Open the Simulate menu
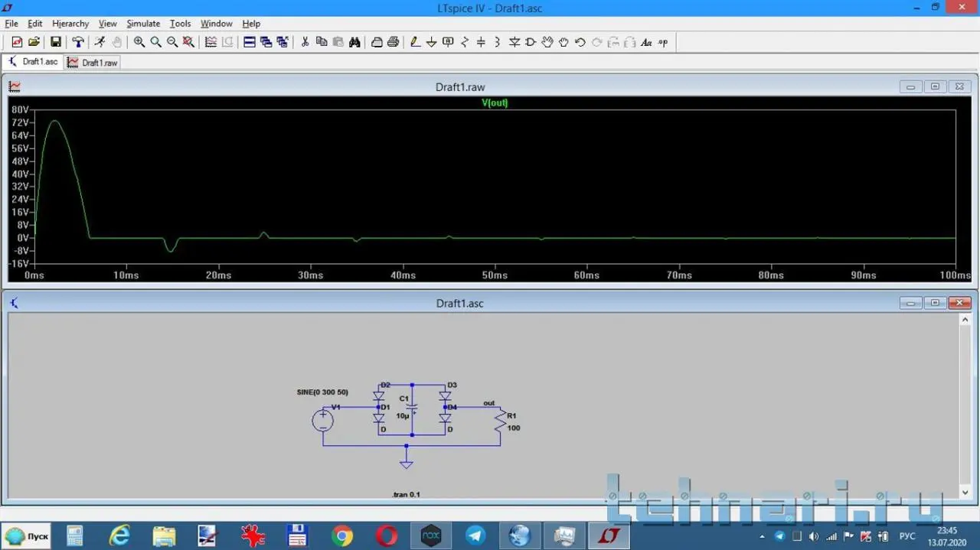 click(143, 24)
